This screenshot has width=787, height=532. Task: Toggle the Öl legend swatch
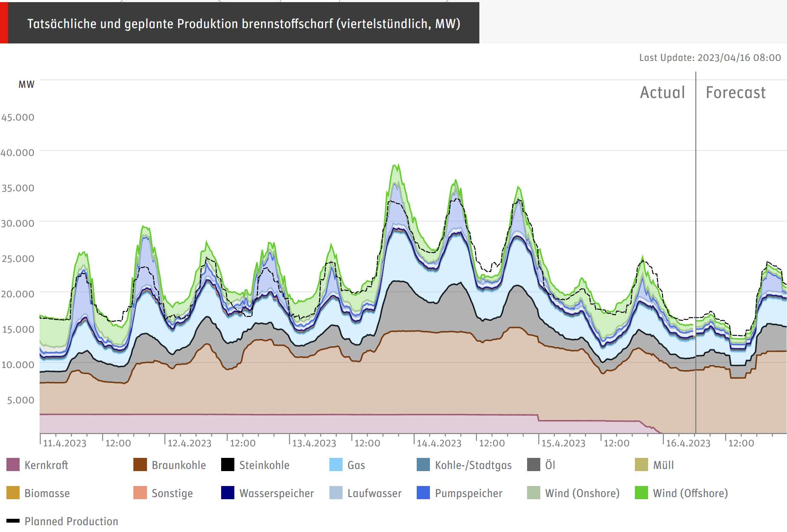point(534,465)
